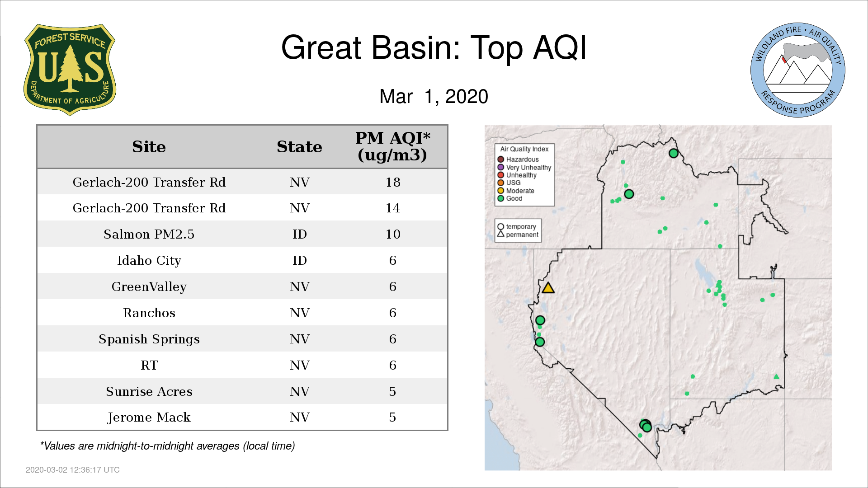Click the Sunrise Acres site name
This screenshot has height=488, width=868.
[x=149, y=391]
